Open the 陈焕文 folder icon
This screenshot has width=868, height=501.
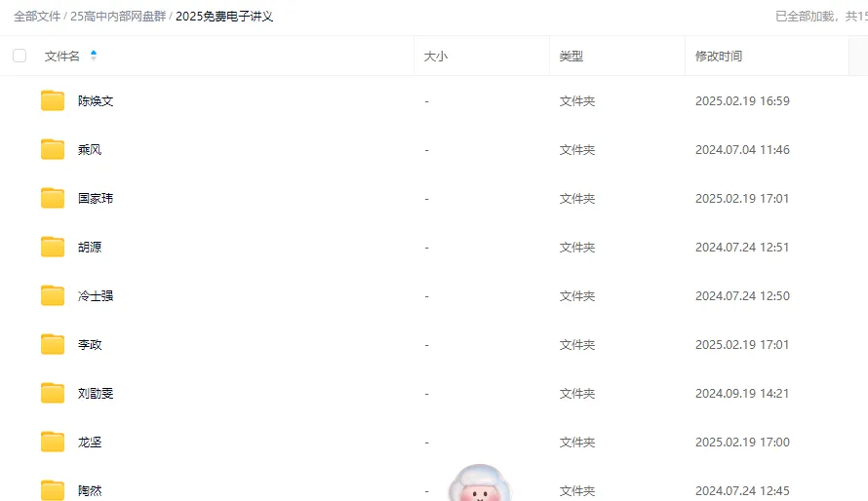click(53, 100)
